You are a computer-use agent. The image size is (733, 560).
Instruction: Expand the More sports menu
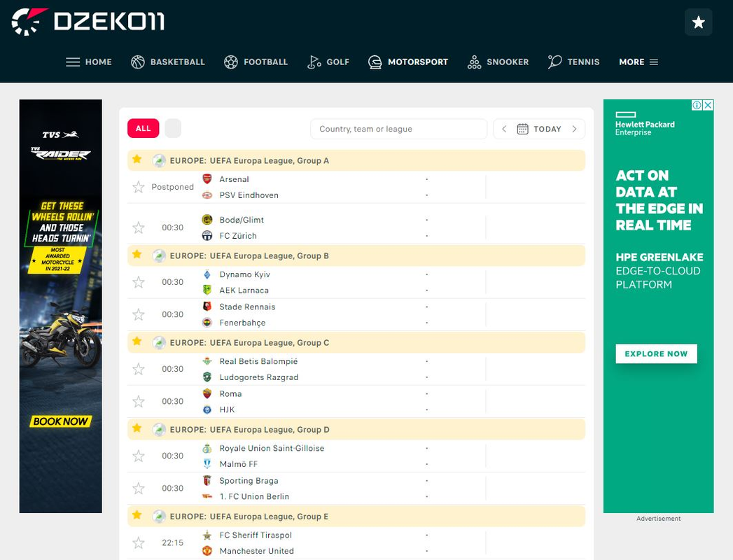point(638,62)
